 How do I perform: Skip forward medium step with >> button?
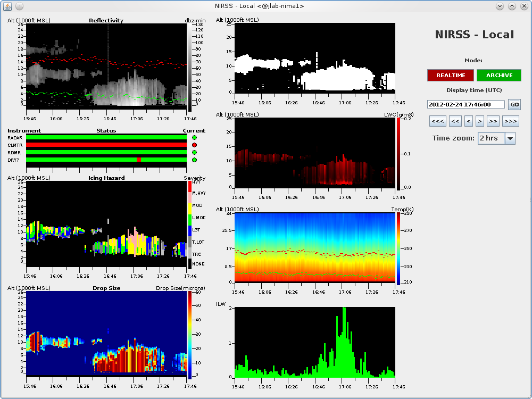click(493, 121)
